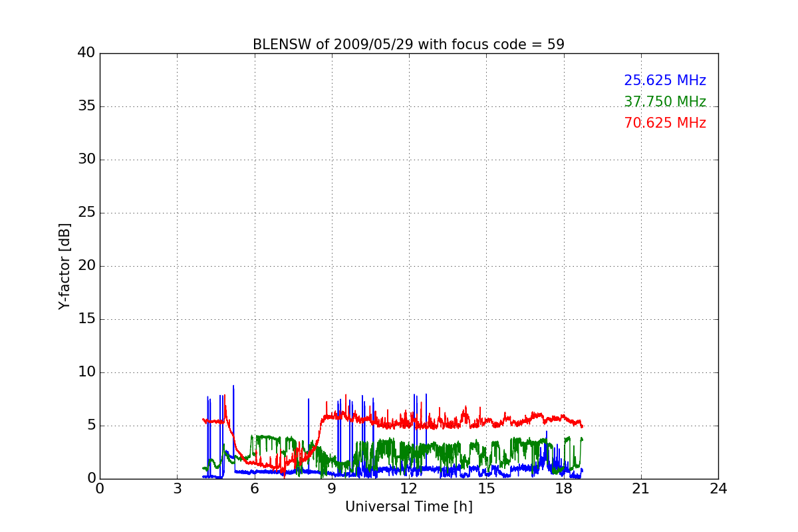Click the y-axis tick label '15'
The width and height of the screenshot is (798, 532).
coord(86,319)
